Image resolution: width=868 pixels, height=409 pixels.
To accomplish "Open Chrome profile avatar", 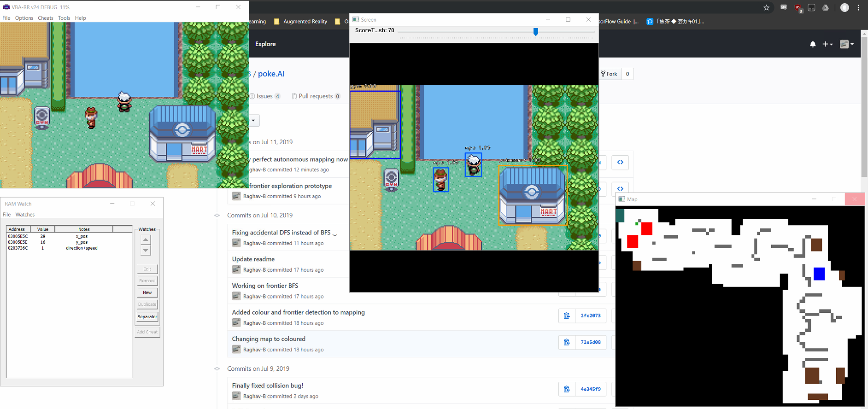I will (x=845, y=7).
